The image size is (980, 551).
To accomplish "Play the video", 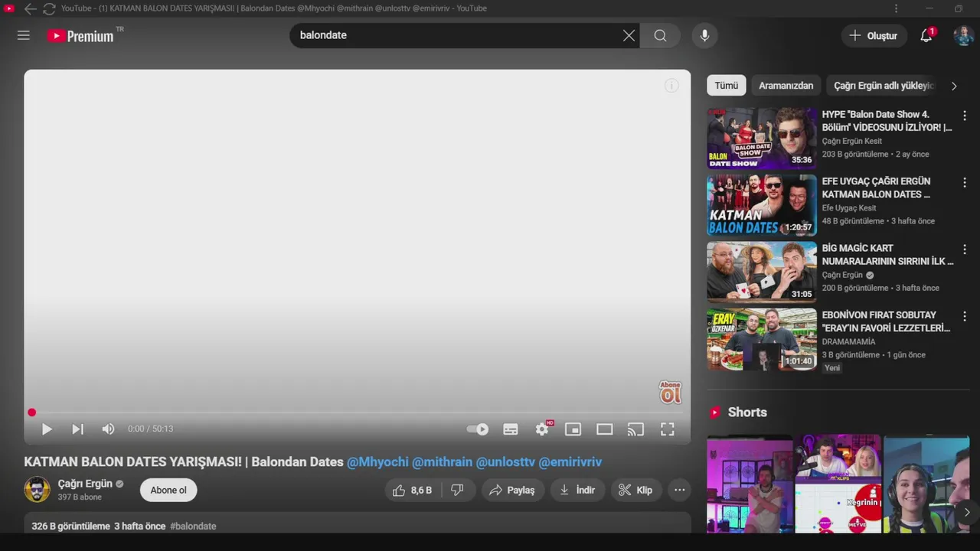I will [x=47, y=429].
